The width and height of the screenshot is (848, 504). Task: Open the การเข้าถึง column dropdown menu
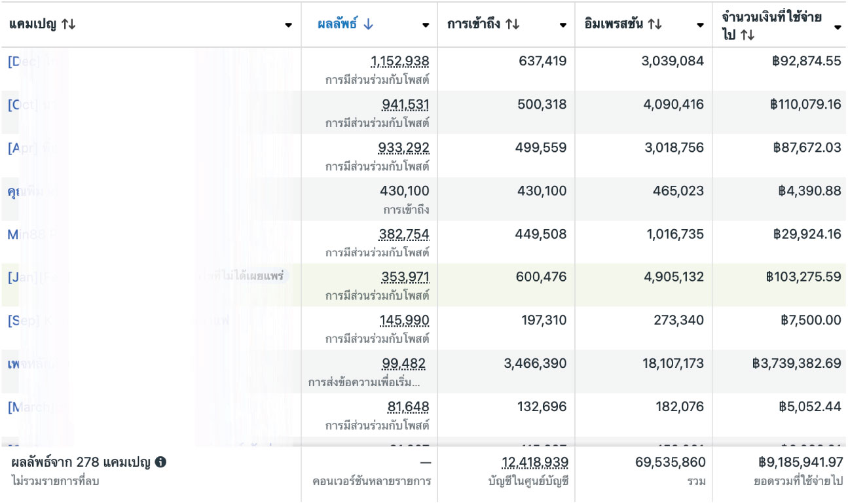point(563,26)
